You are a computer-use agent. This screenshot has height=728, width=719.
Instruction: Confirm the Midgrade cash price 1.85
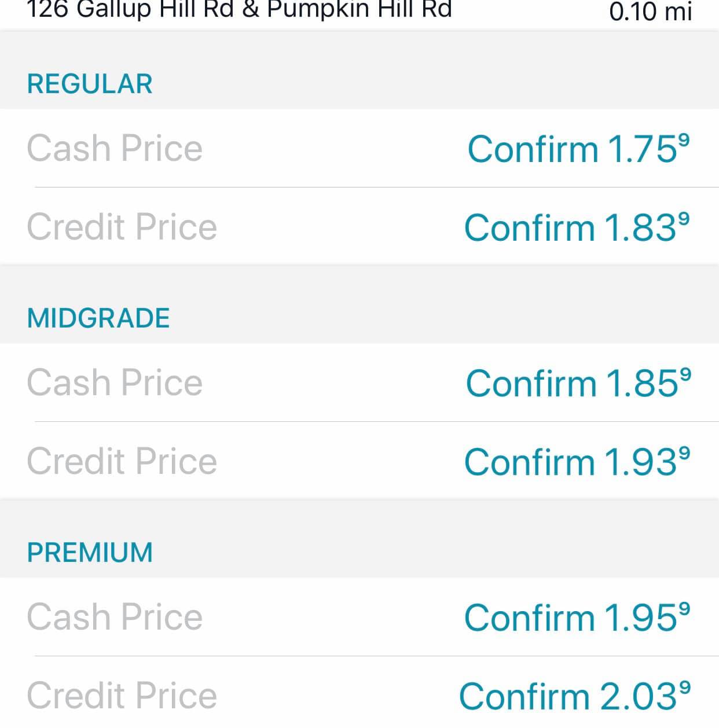pos(578,384)
